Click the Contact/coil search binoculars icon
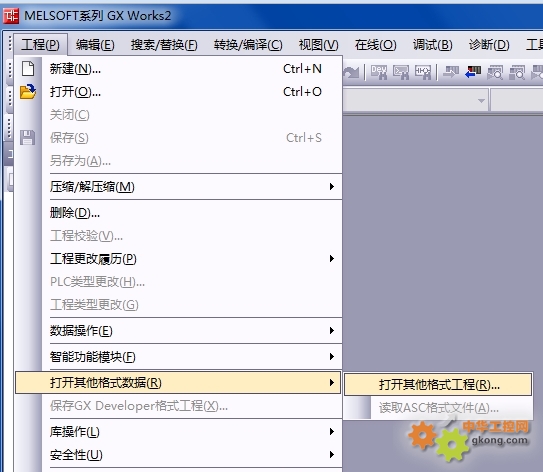The image size is (543, 472). coord(423,72)
